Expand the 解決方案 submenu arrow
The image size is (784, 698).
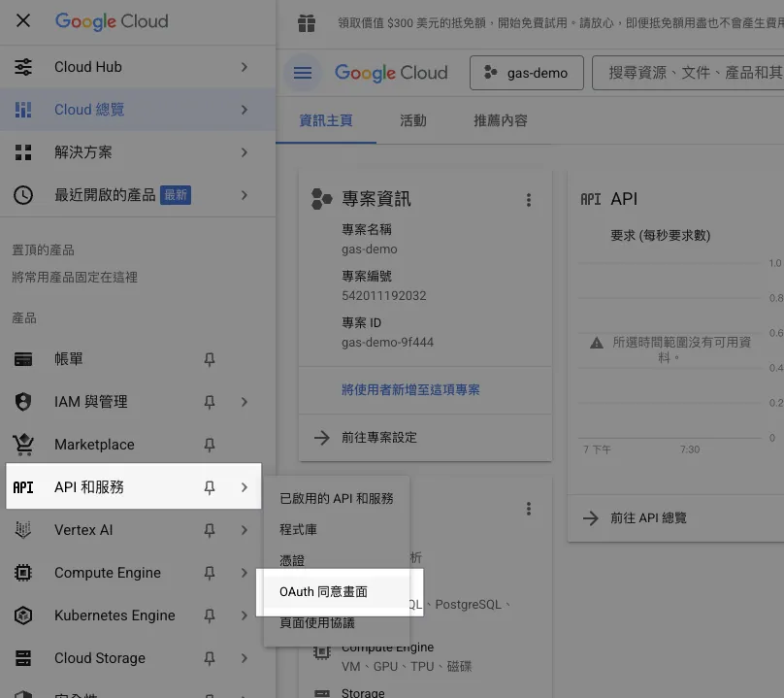pos(245,152)
